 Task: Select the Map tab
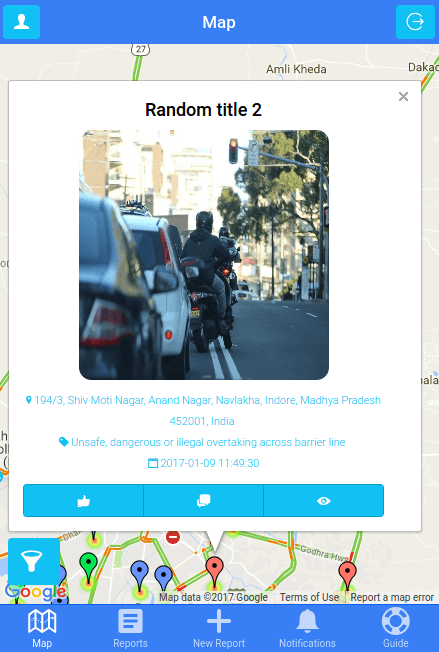point(42,628)
